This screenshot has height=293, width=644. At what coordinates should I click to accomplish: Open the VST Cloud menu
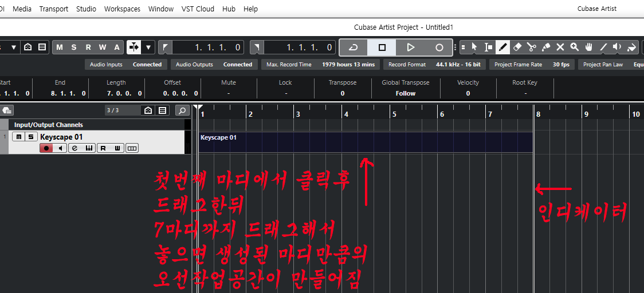198,9
